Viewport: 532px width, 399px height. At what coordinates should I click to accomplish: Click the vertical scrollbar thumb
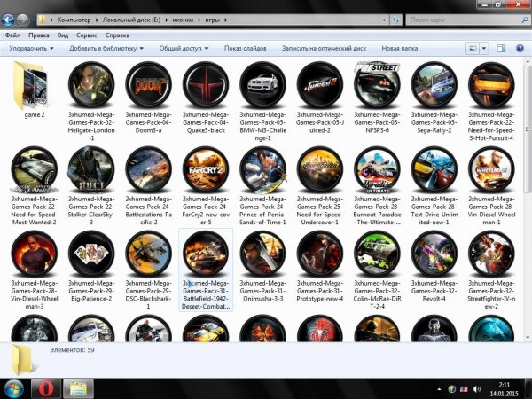tap(528, 129)
